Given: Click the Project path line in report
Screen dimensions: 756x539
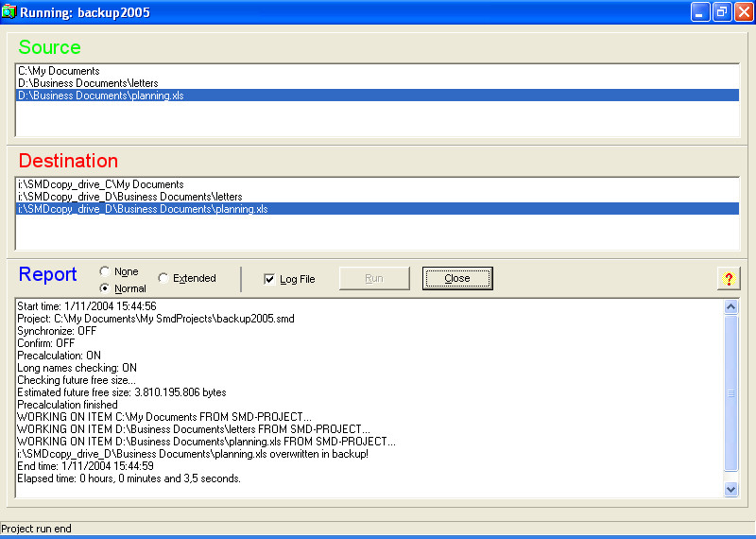Looking at the screenshot, I should click(x=156, y=319).
